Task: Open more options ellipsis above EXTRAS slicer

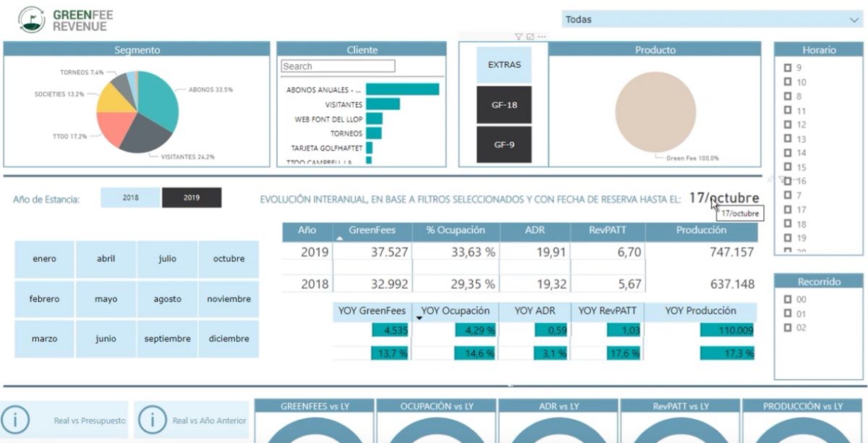Action: [542, 37]
